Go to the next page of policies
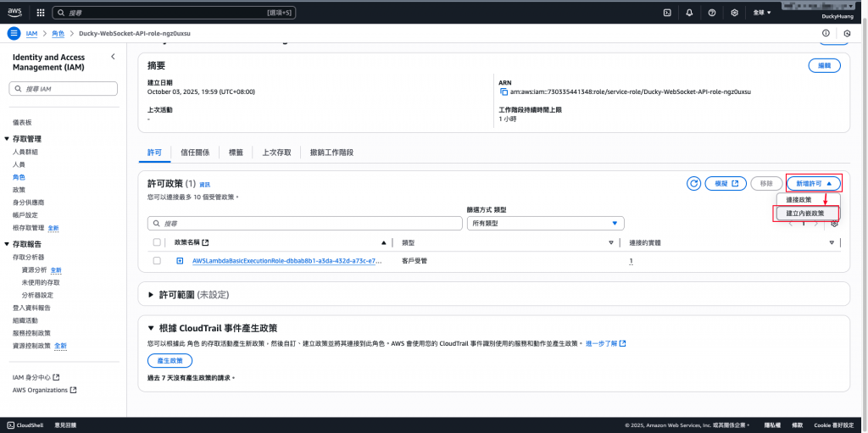The width and height of the screenshot is (868, 433). [x=815, y=223]
